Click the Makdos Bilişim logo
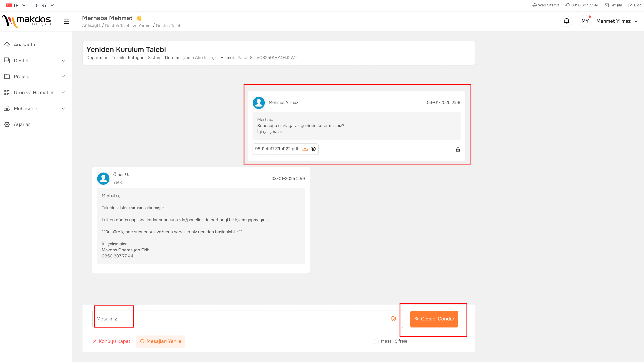Viewport: 644px width, 362px height. click(26, 21)
